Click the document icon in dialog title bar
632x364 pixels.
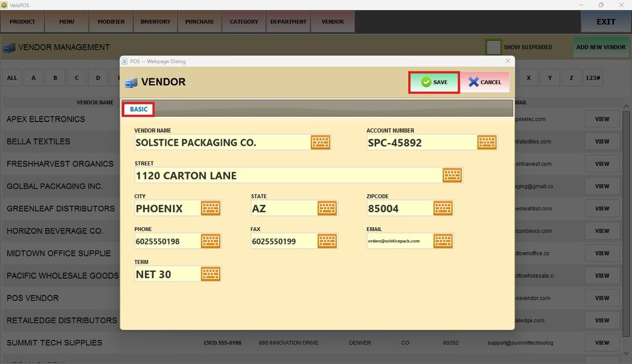tap(125, 61)
